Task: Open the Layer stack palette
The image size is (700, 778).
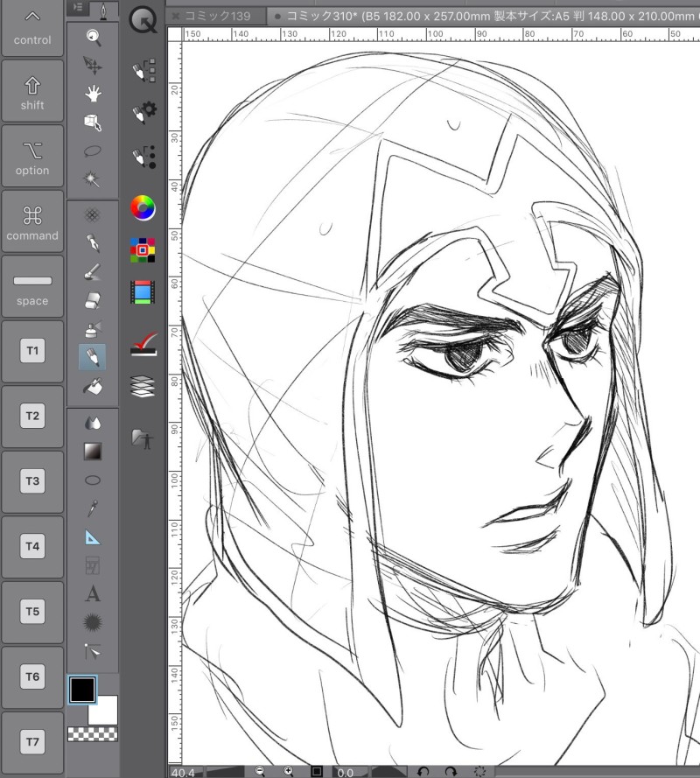Action: (x=143, y=387)
